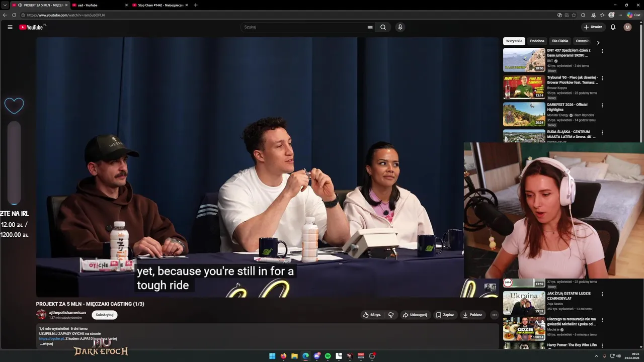Open the Copilot Czat button

tap(633, 15)
